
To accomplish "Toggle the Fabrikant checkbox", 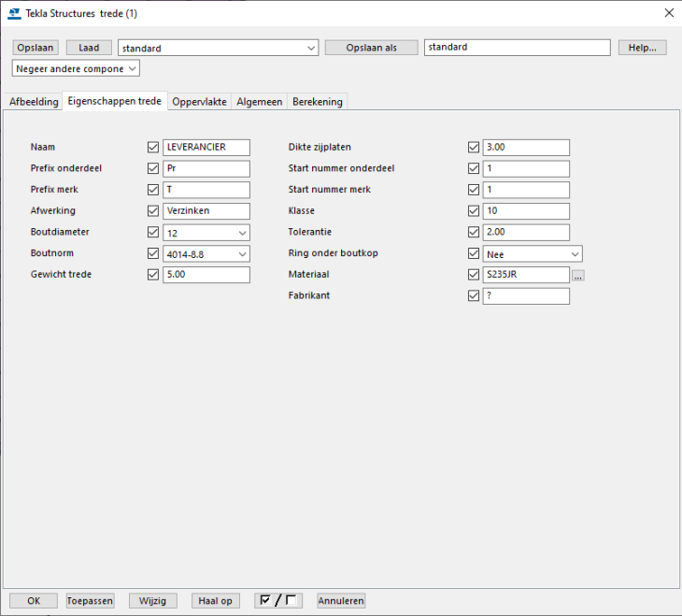I will click(x=474, y=296).
